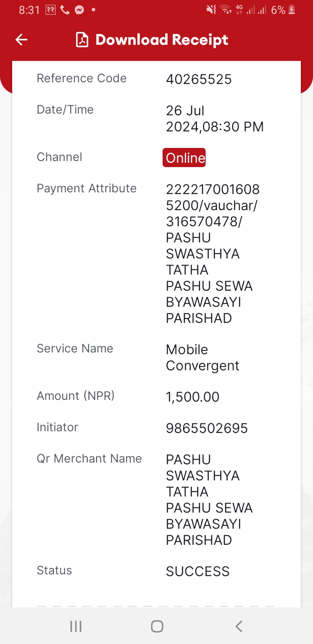This screenshot has height=644, width=313.
Task: Tap the back arrow in header
Action: tap(21, 40)
